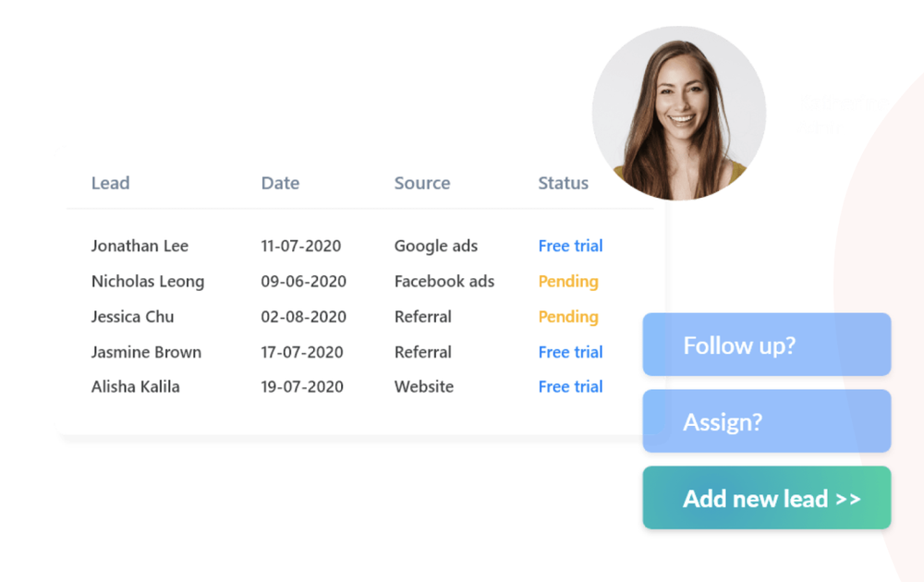Click date 17-07-2020
This screenshot has width=924, height=582.
pyautogui.click(x=302, y=352)
